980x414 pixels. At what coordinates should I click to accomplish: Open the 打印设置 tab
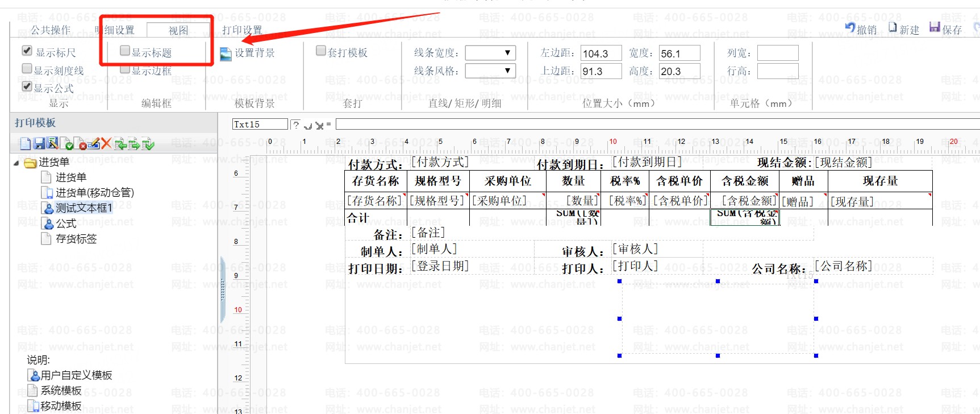pos(242,30)
